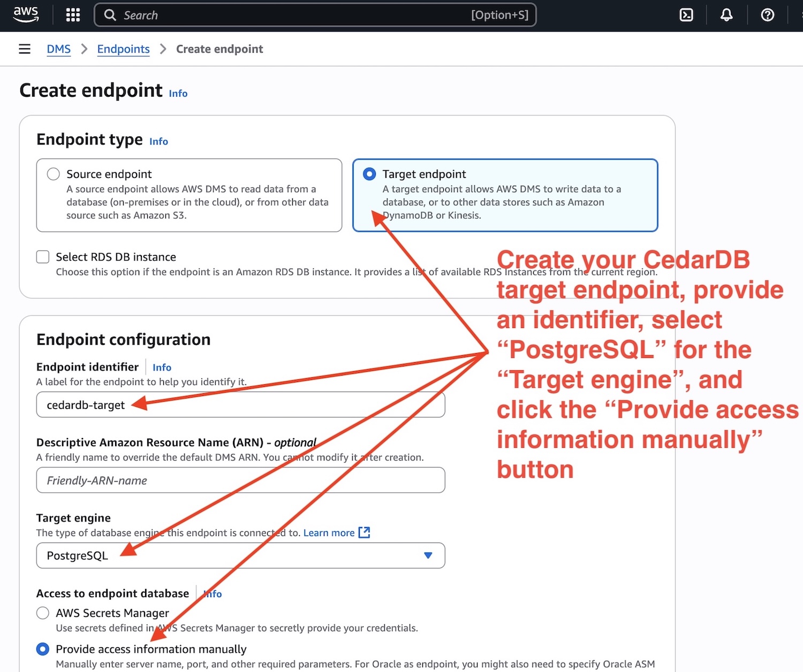This screenshot has width=803, height=672.
Task: Choose AWS Secrets Manager access option
Action: (x=43, y=613)
